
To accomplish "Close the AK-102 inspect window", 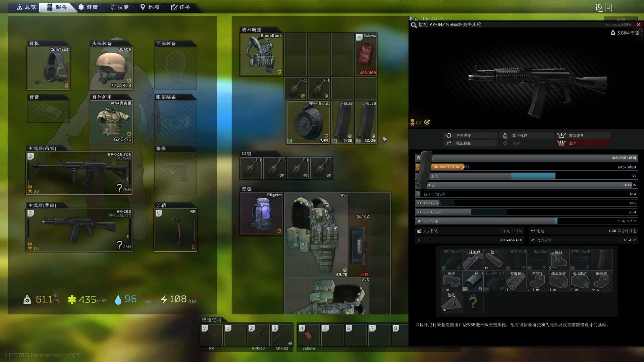I will [639, 24].
